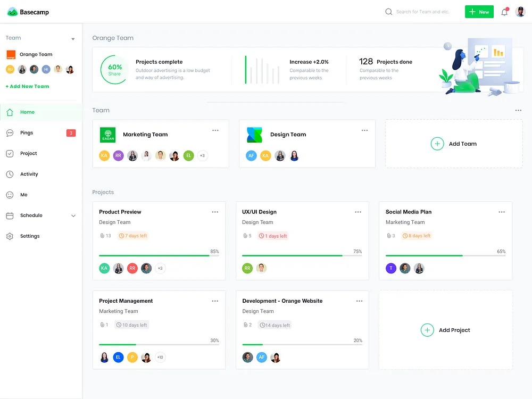Click the Social Media Plan title
The image size is (532, 399).
coord(409,212)
